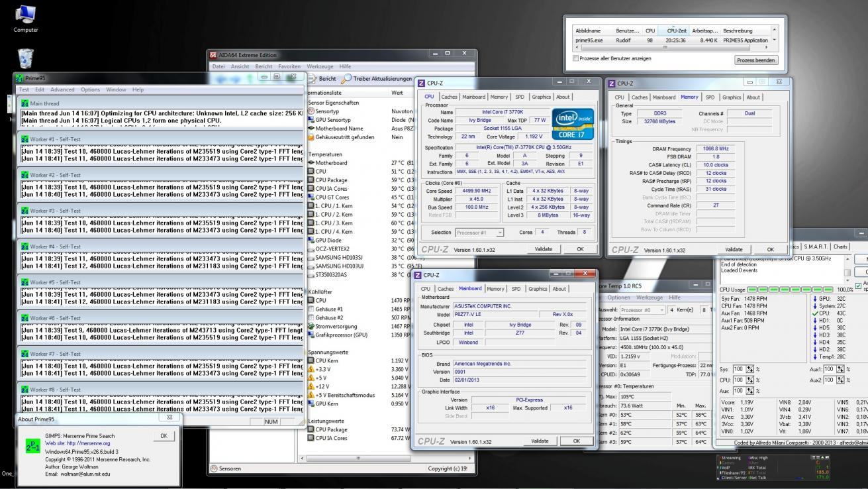Click the AIDA64 title bar icon
The image size is (868, 489).
213,55
